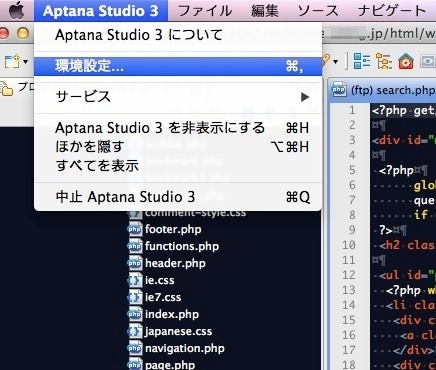Open the ソース menu
436x370 pixels.
pos(318,11)
